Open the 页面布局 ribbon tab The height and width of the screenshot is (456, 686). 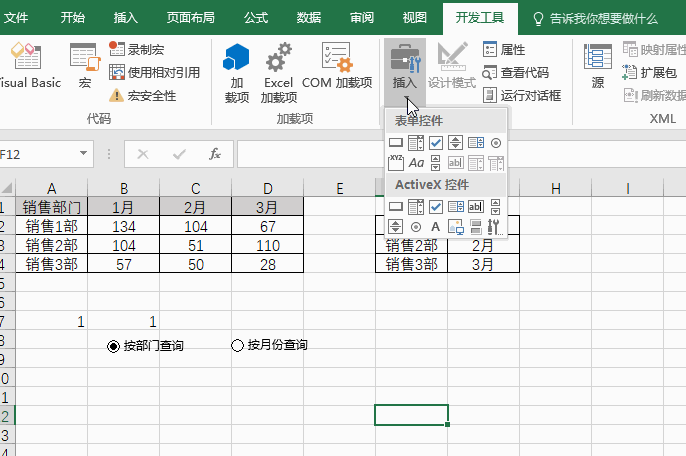click(x=191, y=18)
